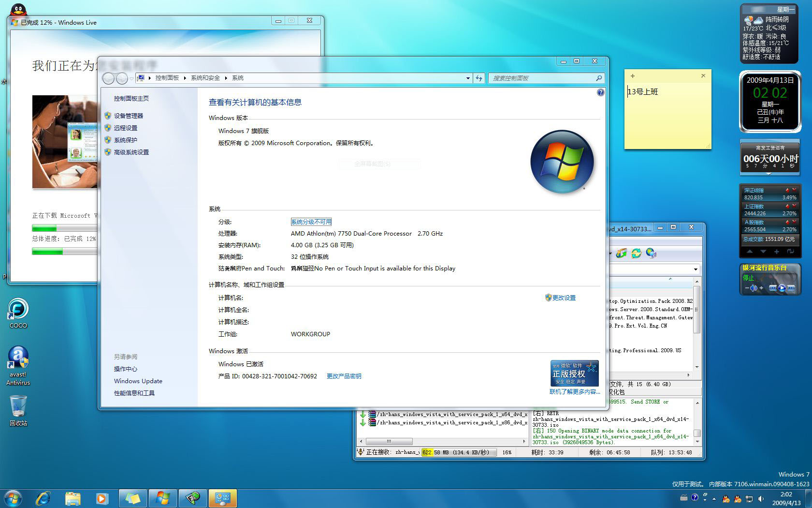
Task: Add a new sticky note with plus
Action: (x=632, y=76)
